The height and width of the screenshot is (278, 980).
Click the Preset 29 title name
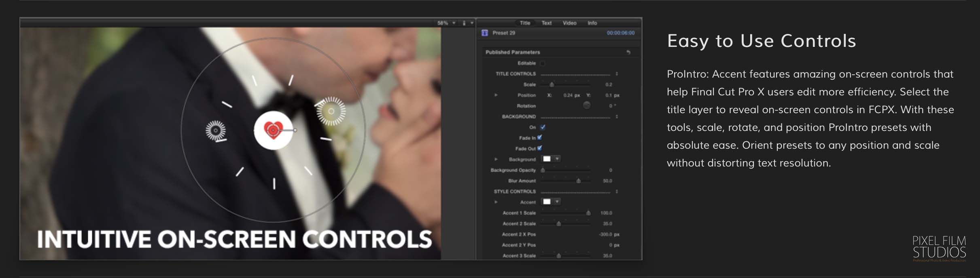(504, 33)
